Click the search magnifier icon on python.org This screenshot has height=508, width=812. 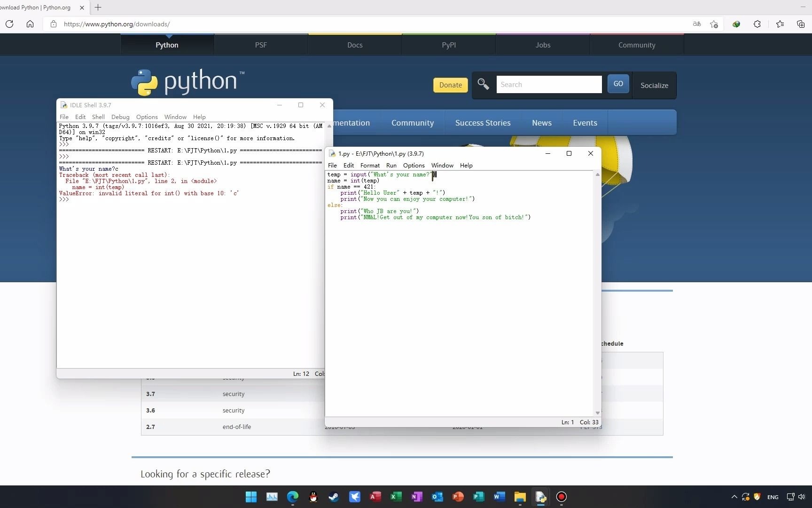pyautogui.click(x=483, y=84)
